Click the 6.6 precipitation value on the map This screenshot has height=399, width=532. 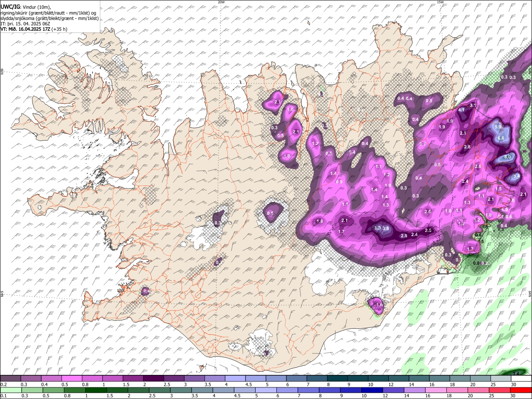pos(501,138)
